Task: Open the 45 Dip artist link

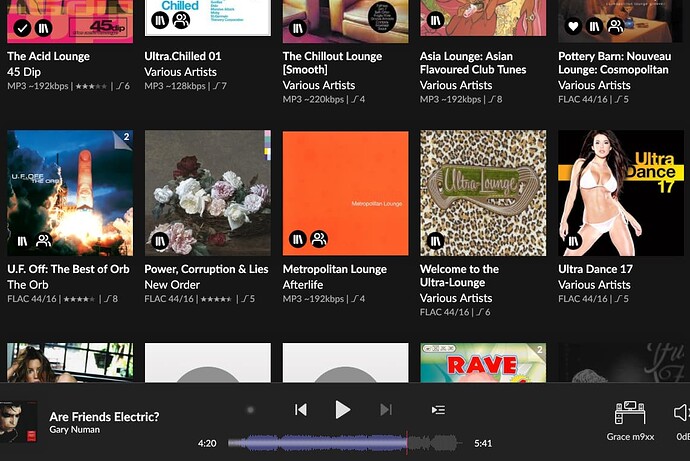Action: pyautogui.click(x=24, y=72)
